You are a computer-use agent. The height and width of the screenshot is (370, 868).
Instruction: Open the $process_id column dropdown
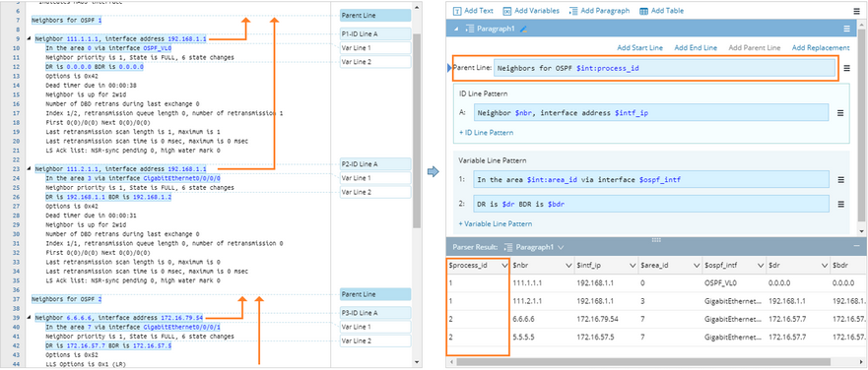(503, 266)
